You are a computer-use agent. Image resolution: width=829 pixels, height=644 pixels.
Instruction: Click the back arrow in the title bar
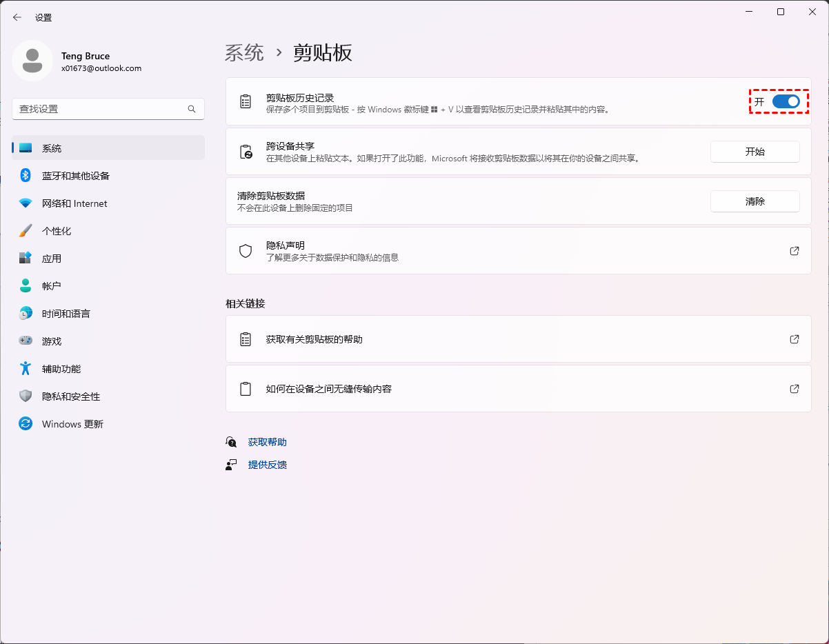click(x=17, y=17)
